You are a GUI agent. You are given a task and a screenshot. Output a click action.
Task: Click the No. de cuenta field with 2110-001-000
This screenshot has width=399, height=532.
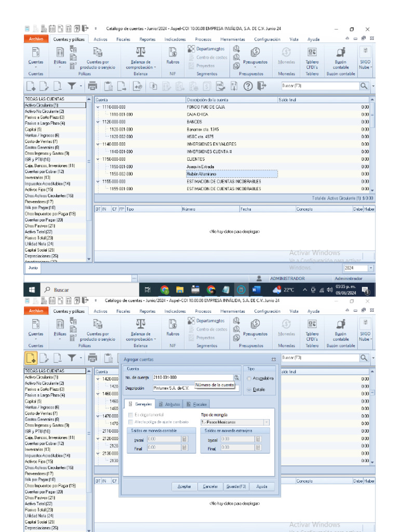point(193,377)
